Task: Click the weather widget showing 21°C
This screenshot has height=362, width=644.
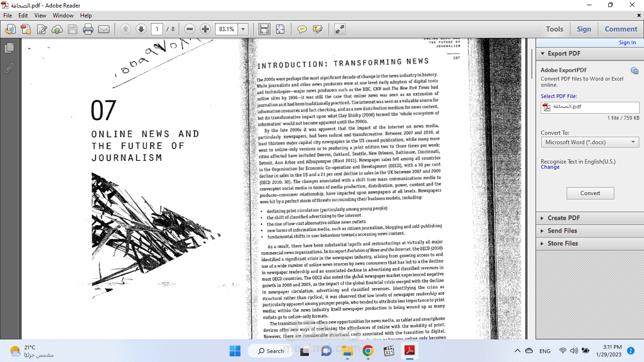Action: pos(31,351)
